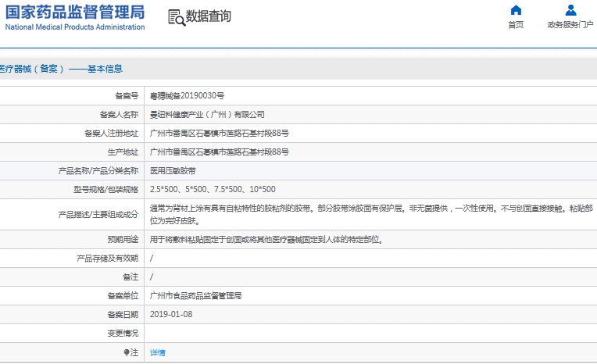Click the 备案单位 value 广州市食品药品监督管理局
597x364 pixels.
[x=195, y=296]
